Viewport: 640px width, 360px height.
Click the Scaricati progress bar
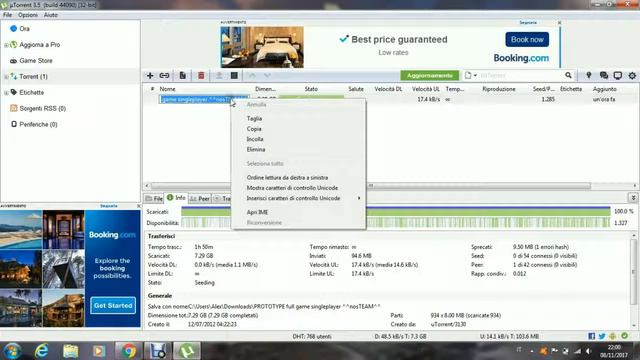click(396, 211)
